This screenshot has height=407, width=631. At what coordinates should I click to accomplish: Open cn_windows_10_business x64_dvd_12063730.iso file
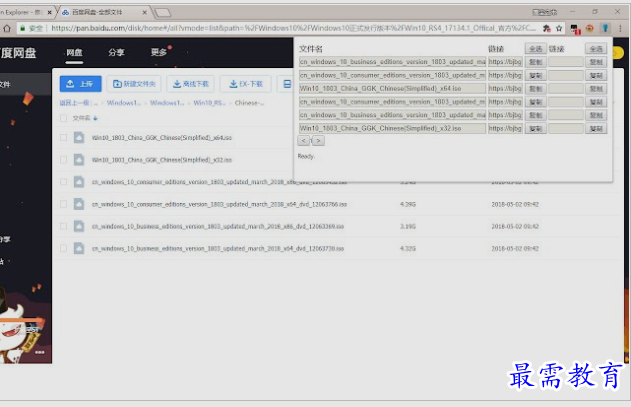click(218, 248)
